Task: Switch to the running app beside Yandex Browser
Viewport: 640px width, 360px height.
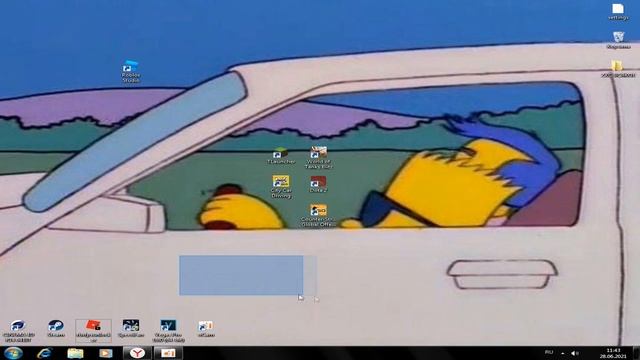Action: pos(168,353)
